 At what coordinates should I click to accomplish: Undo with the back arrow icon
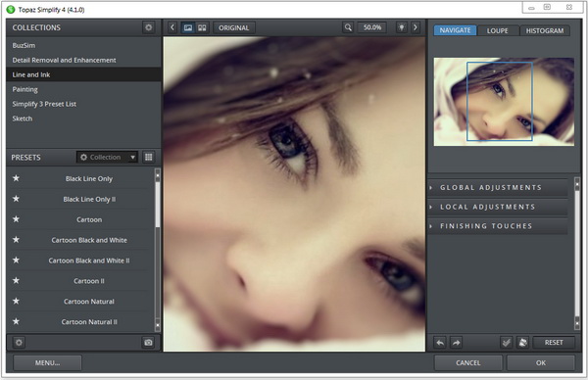440,342
